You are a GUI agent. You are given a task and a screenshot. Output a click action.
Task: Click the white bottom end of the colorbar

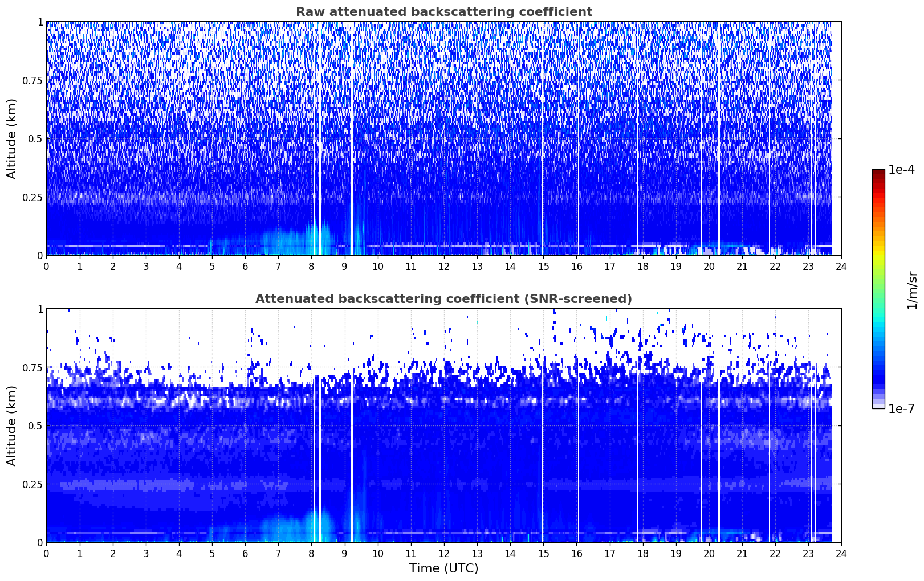878,406
